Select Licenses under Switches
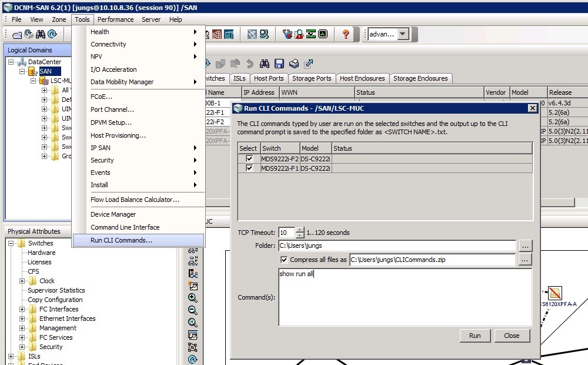Image resolution: width=588 pixels, height=365 pixels. tap(39, 262)
